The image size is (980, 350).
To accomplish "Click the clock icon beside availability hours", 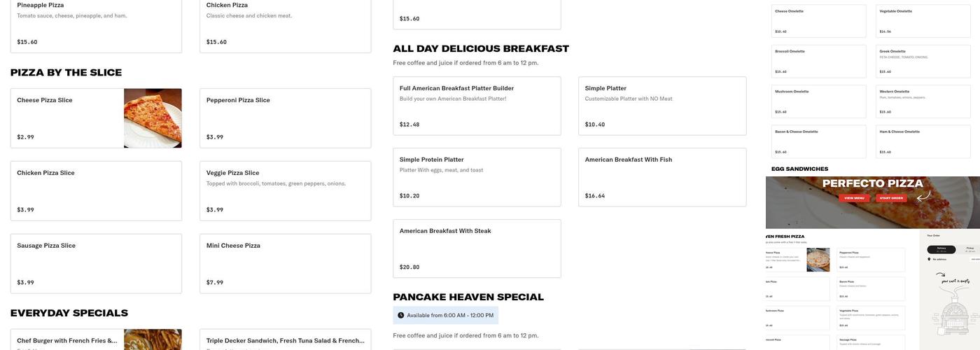I will 401,316.
